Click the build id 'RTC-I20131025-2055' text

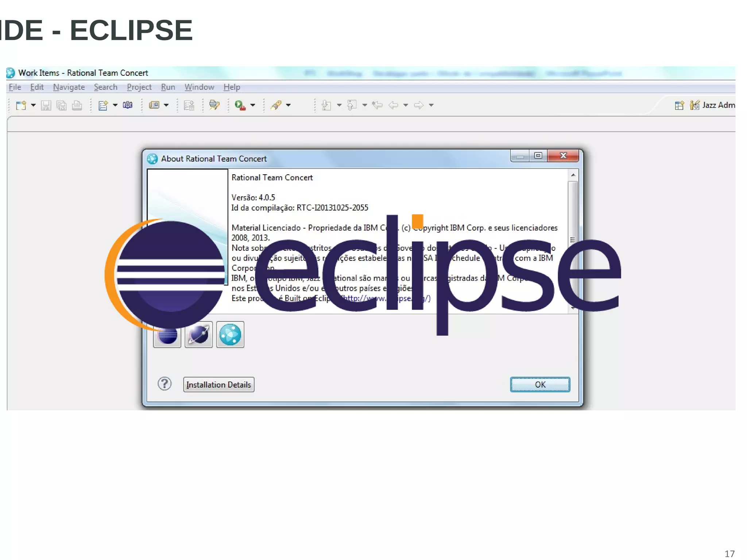tap(332, 208)
